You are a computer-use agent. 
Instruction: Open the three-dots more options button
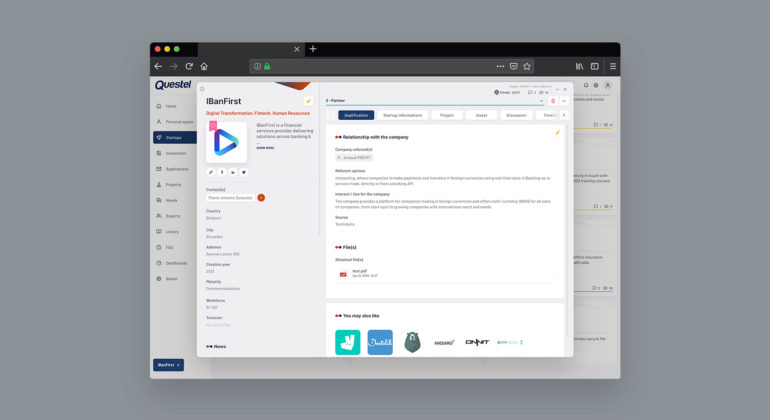[x=564, y=101]
